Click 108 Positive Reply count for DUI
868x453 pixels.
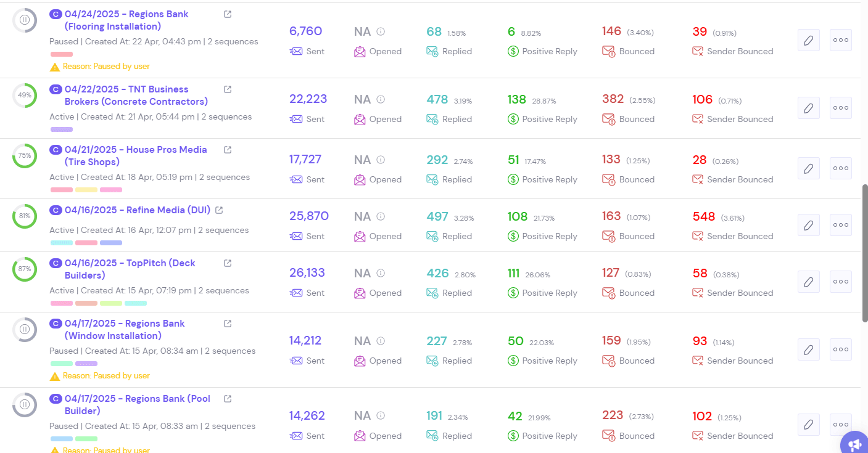coord(518,217)
